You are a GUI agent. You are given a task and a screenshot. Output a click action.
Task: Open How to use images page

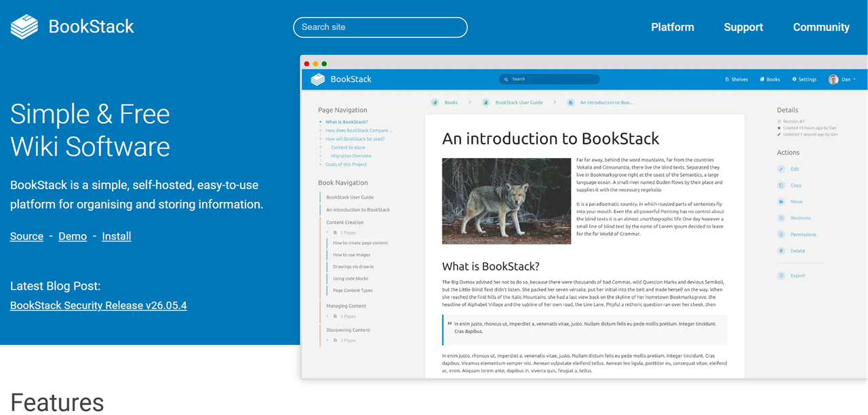click(351, 255)
